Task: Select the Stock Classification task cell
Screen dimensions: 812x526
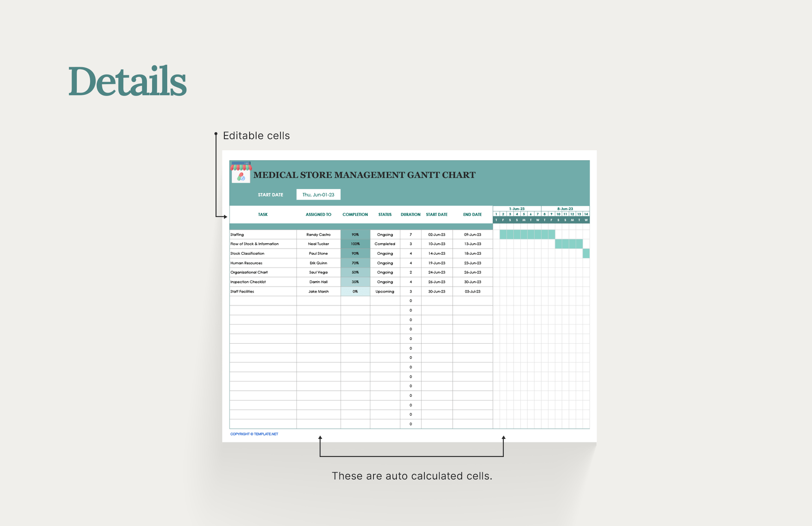Action: click(263, 253)
